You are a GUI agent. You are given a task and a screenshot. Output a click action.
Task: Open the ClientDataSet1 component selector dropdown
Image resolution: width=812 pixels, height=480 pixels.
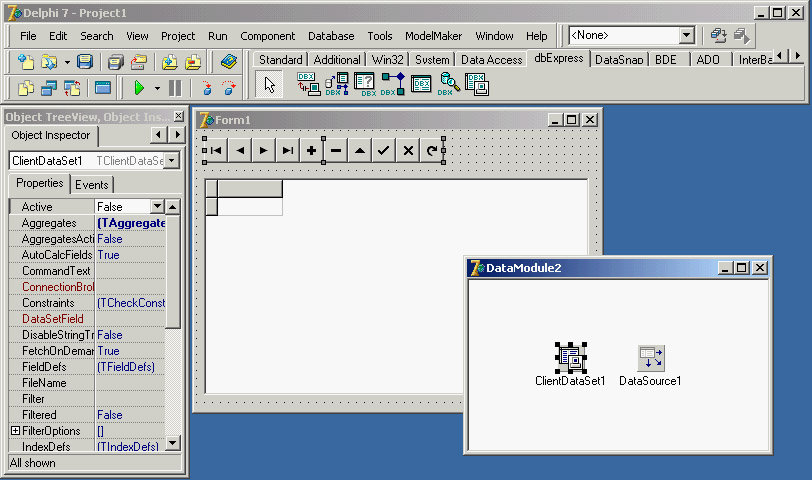click(172, 160)
